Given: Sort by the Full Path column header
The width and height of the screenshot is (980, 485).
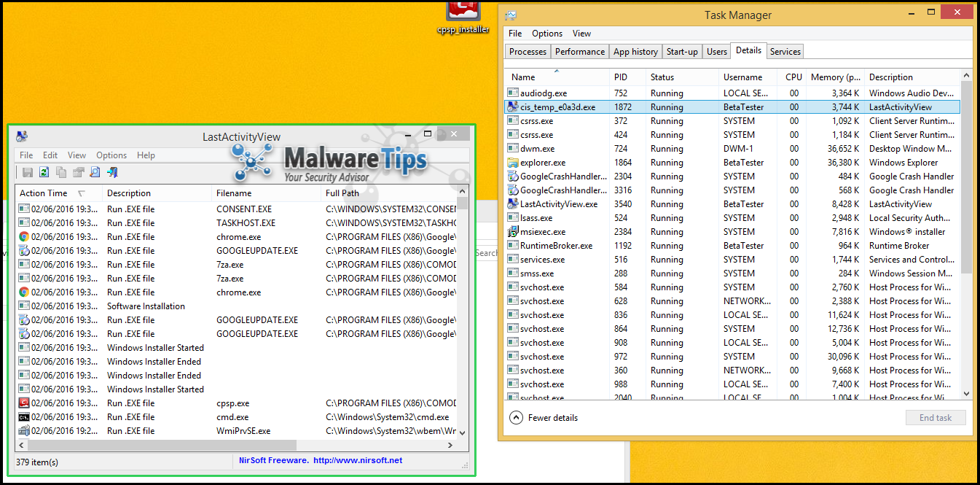Looking at the screenshot, I should [390, 193].
